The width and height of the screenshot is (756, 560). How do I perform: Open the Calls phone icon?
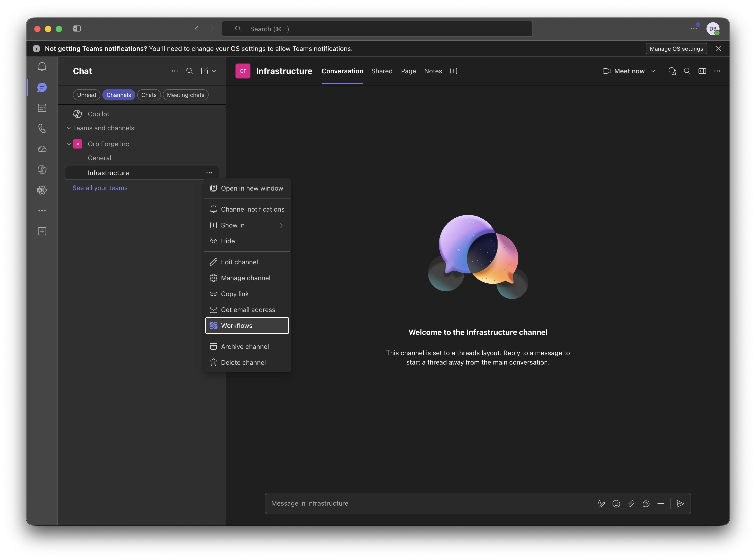tap(42, 128)
